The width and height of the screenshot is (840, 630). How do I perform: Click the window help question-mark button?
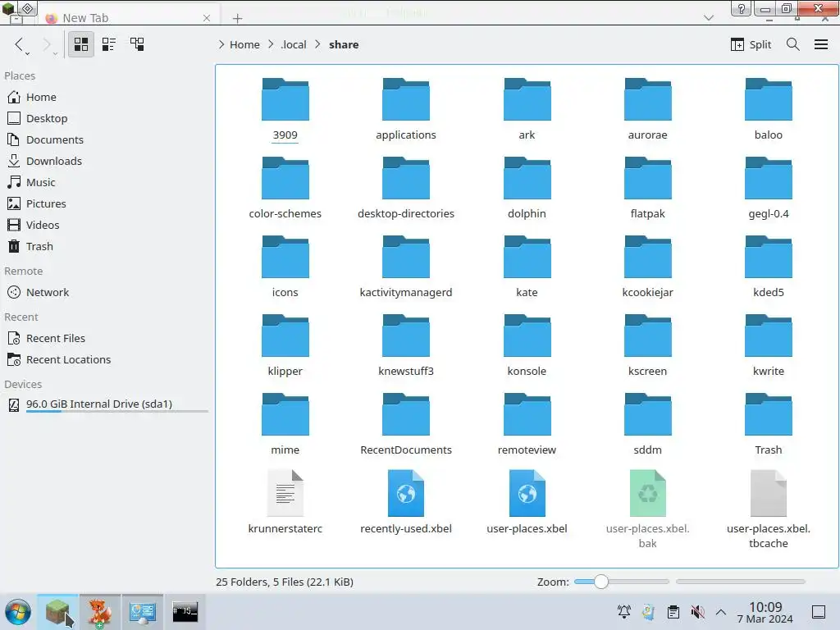point(742,8)
